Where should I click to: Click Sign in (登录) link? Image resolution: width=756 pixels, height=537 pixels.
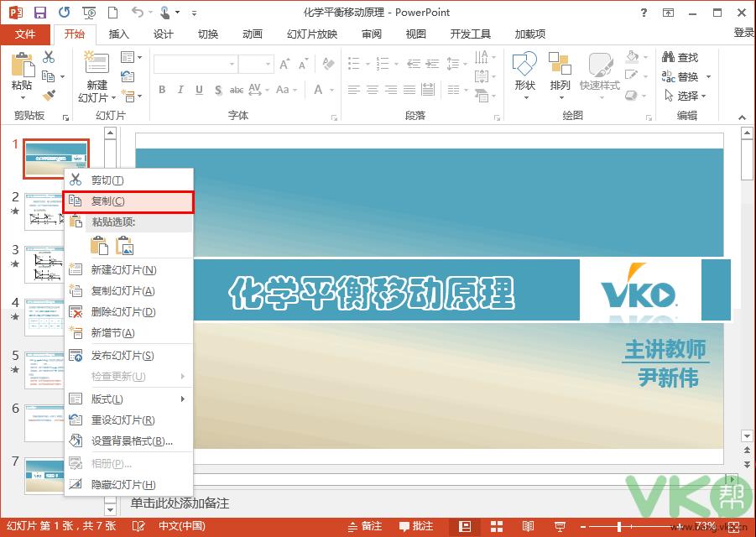[744, 32]
